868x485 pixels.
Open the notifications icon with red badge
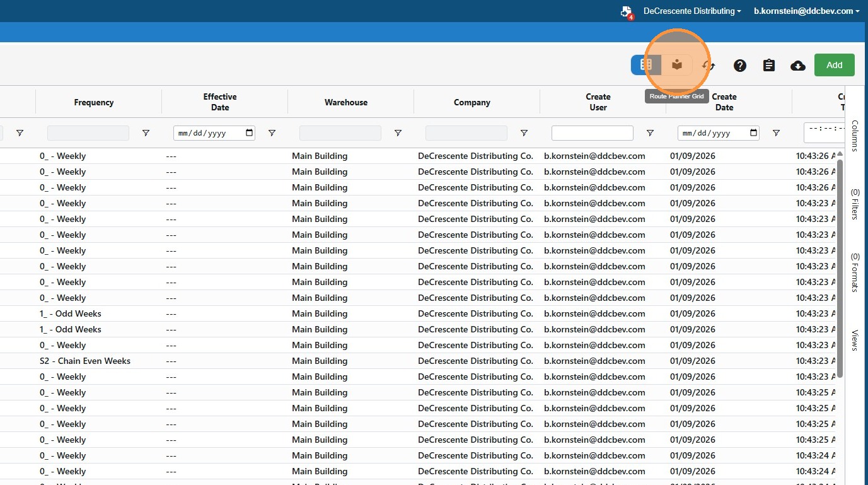(626, 12)
